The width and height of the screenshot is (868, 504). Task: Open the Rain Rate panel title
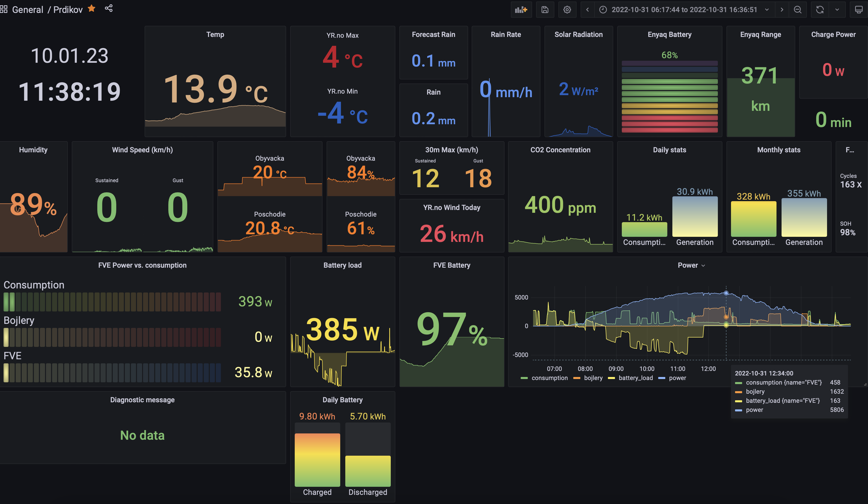[506, 34]
